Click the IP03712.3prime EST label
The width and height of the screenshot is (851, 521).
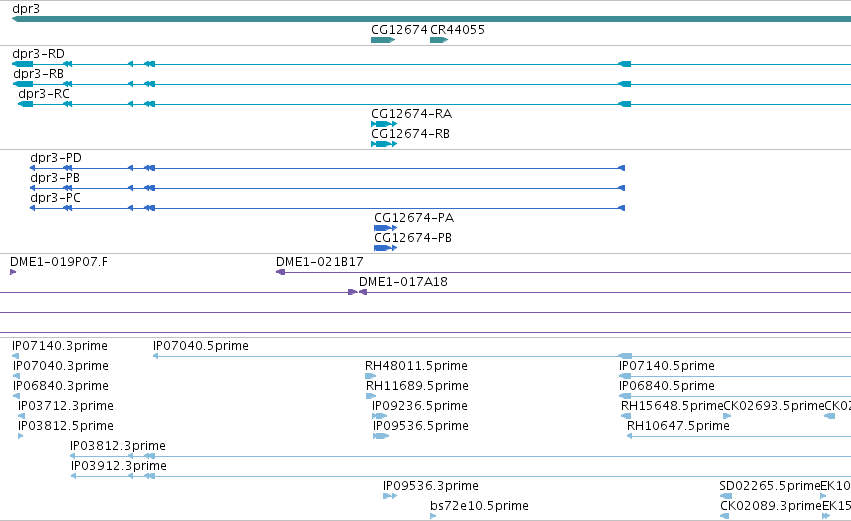click(x=66, y=406)
